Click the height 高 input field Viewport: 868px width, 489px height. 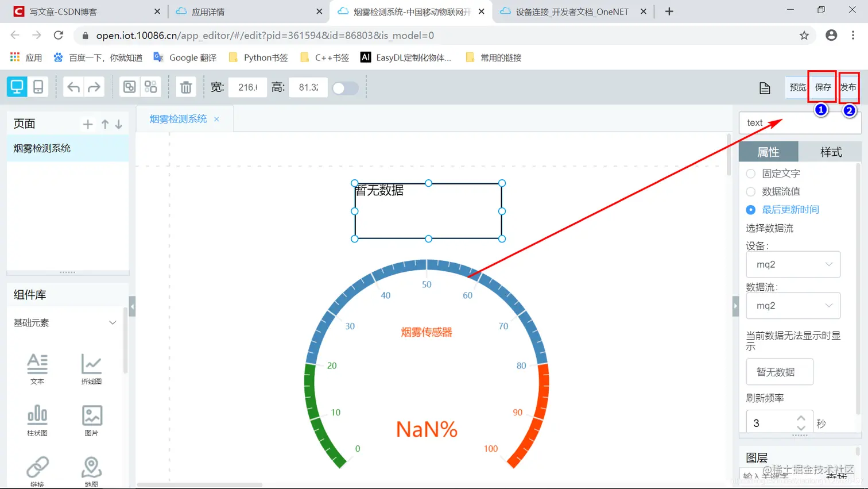click(308, 87)
